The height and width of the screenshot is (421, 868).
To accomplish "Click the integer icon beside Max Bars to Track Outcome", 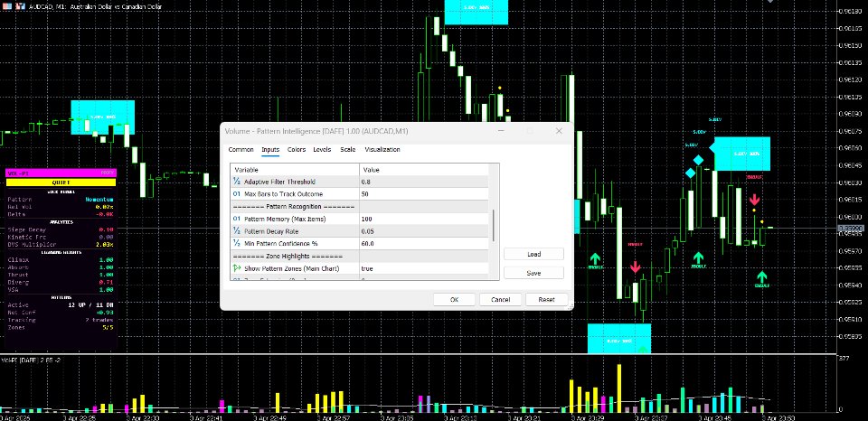I will click(236, 194).
